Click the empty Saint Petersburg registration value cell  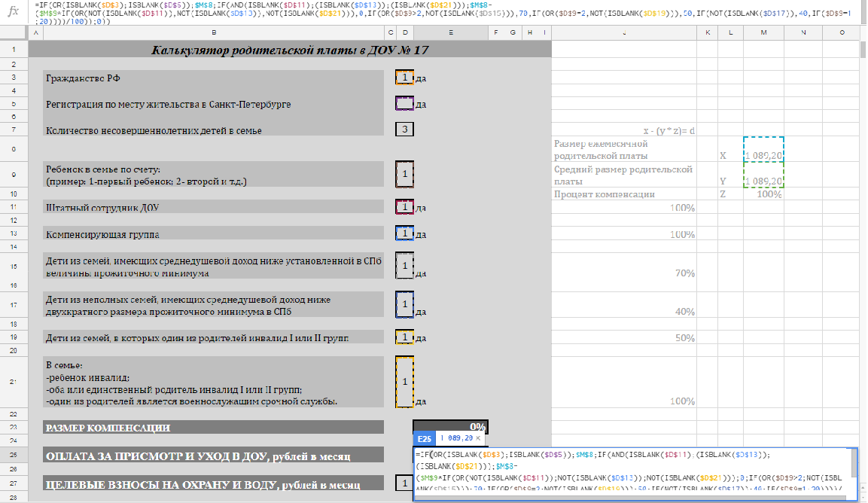click(x=405, y=104)
